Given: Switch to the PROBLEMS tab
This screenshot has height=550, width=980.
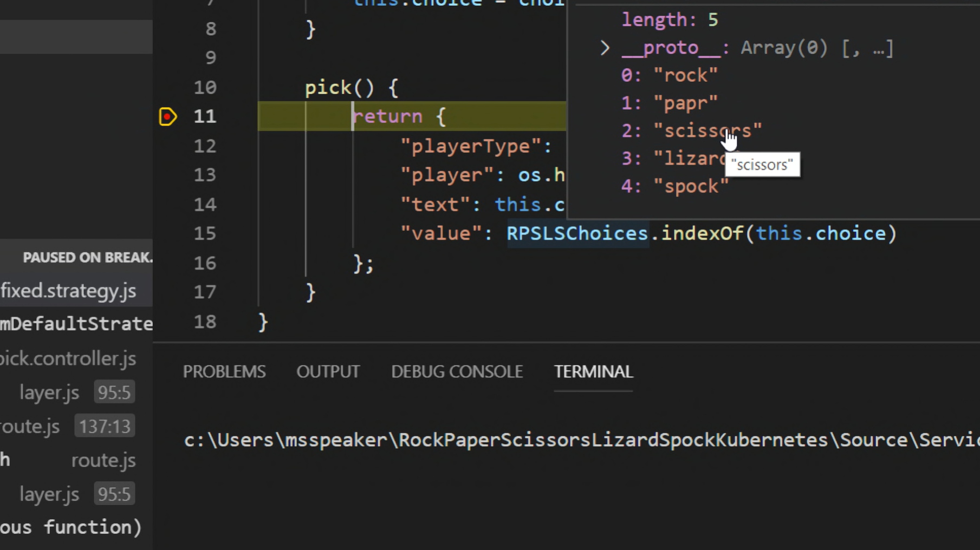Looking at the screenshot, I should click(224, 371).
